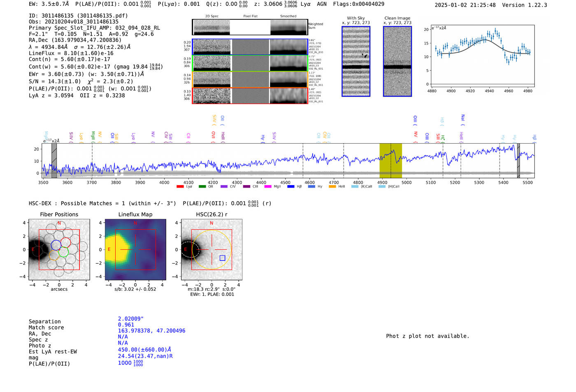
Task: Click the 'Phot z plot not available.' message
Action: click(427, 336)
